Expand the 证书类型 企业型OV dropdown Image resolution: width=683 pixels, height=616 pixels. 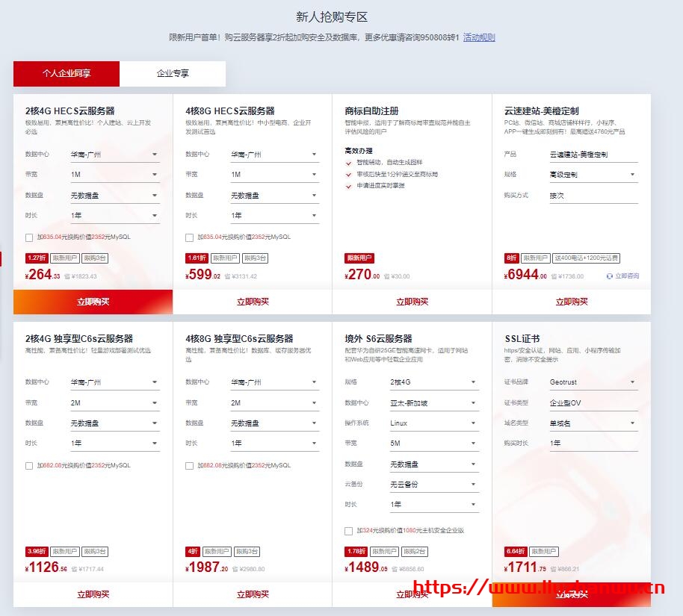point(593,402)
